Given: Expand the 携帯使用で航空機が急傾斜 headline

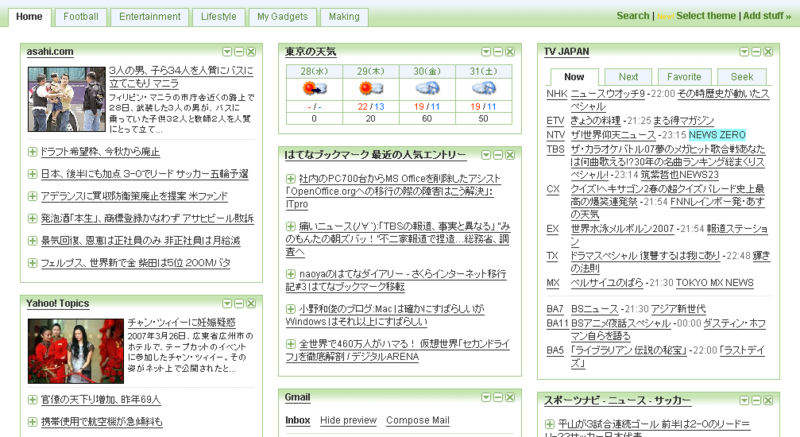Looking at the screenshot, I should (32, 422).
